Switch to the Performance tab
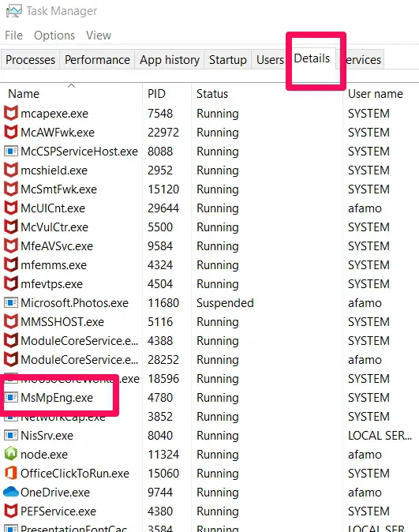 pos(97,60)
